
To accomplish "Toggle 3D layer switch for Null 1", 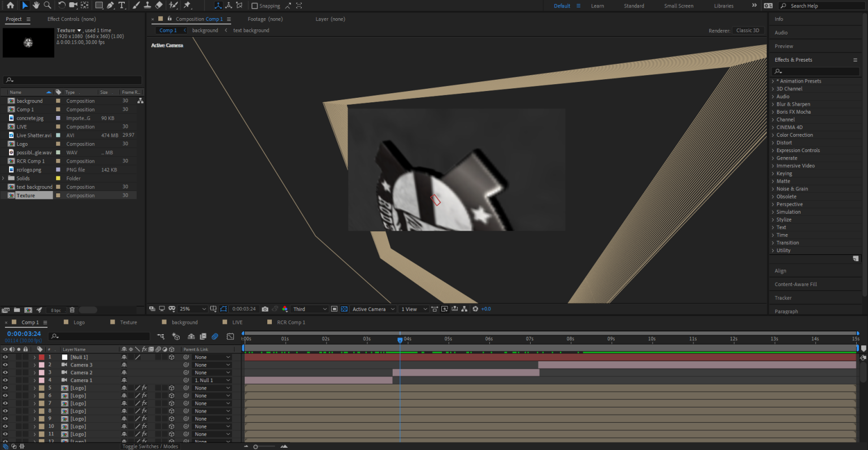I will [171, 357].
